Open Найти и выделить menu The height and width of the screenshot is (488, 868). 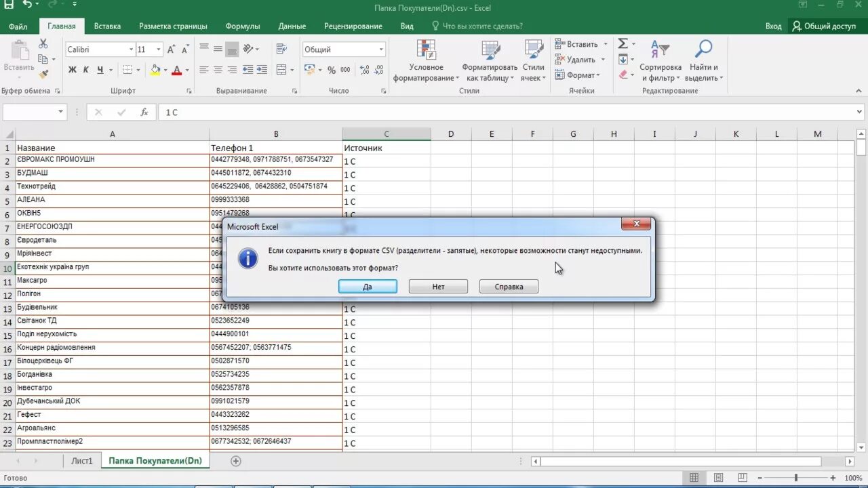click(x=704, y=61)
